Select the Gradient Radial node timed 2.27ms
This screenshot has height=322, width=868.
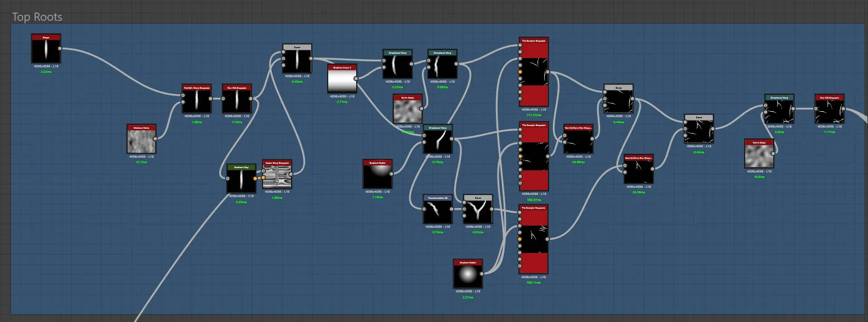coord(468,274)
